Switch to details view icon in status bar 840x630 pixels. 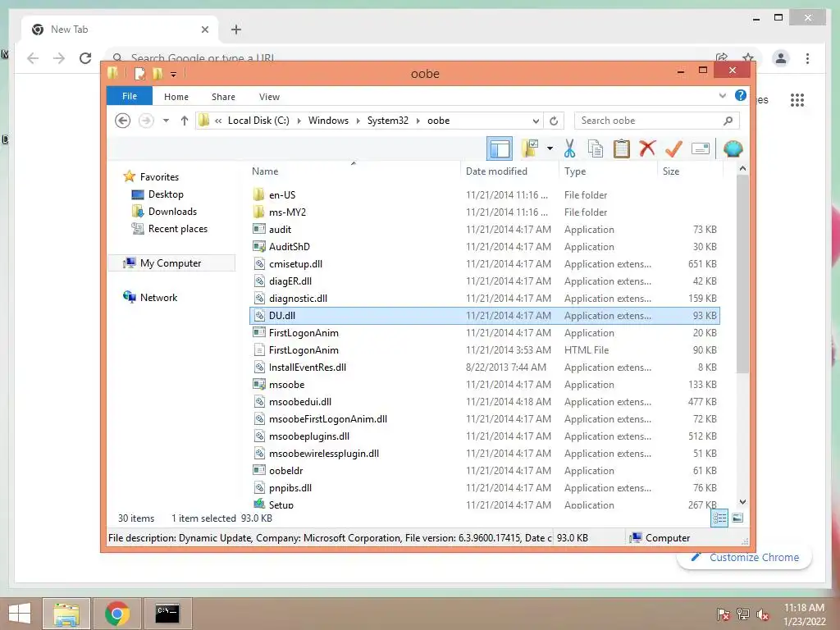pyautogui.click(x=719, y=518)
